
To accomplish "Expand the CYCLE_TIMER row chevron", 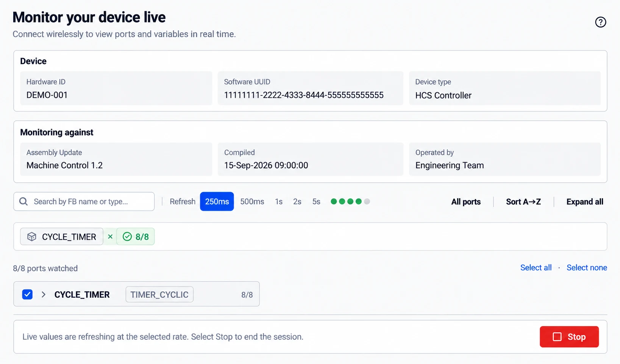I will 44,294.
